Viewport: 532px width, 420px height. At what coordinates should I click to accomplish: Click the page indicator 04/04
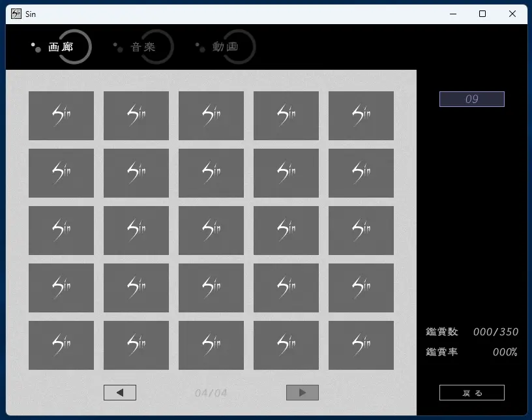[x=211, y=393]
